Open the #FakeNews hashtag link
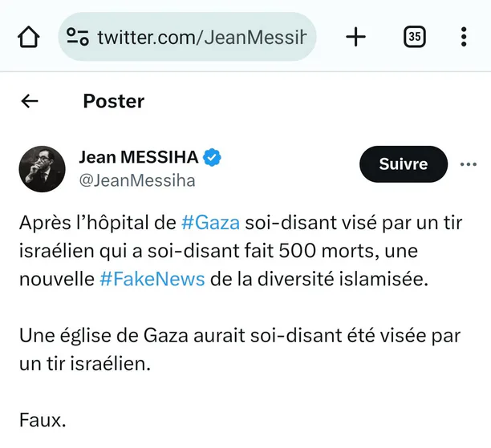The image size is (491, 448). [152, 279]
